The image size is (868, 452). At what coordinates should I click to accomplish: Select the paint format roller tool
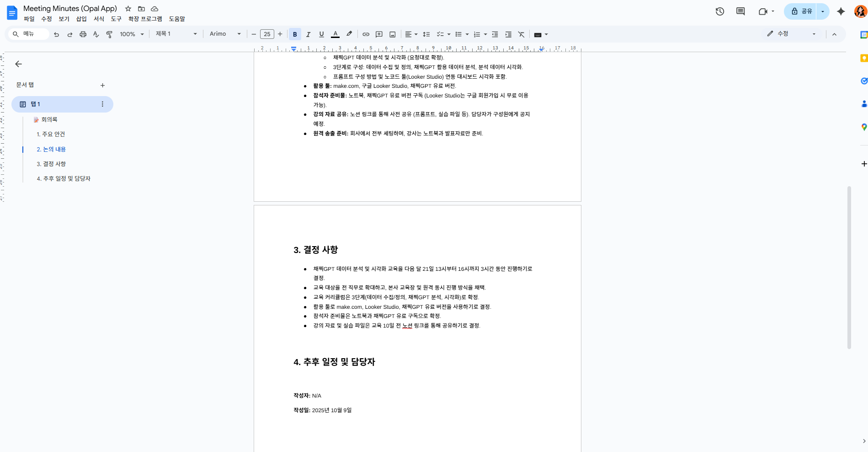tap(109, 34)
